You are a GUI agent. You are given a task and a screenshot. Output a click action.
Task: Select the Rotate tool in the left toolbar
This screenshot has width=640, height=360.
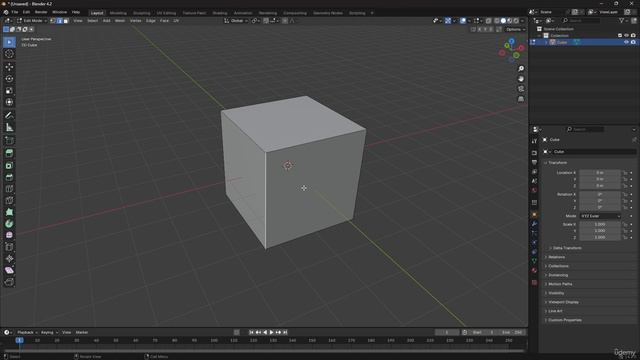[x=9, y=78]
